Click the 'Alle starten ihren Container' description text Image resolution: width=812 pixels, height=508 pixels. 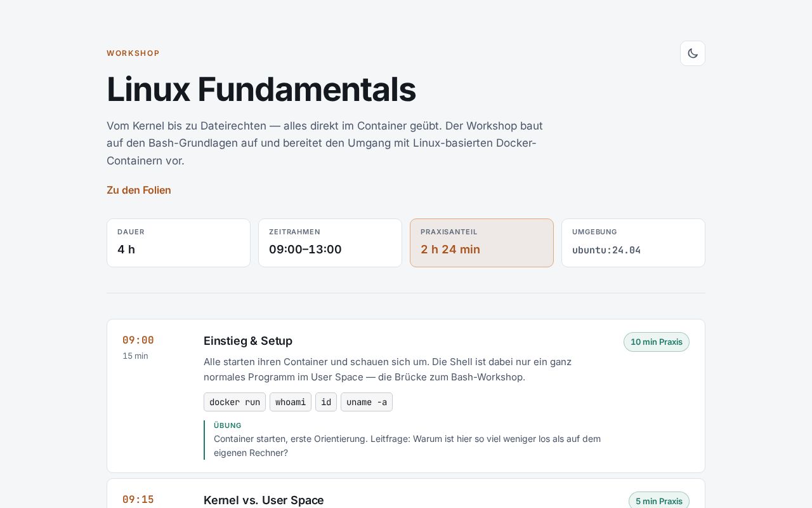(388, 370)
